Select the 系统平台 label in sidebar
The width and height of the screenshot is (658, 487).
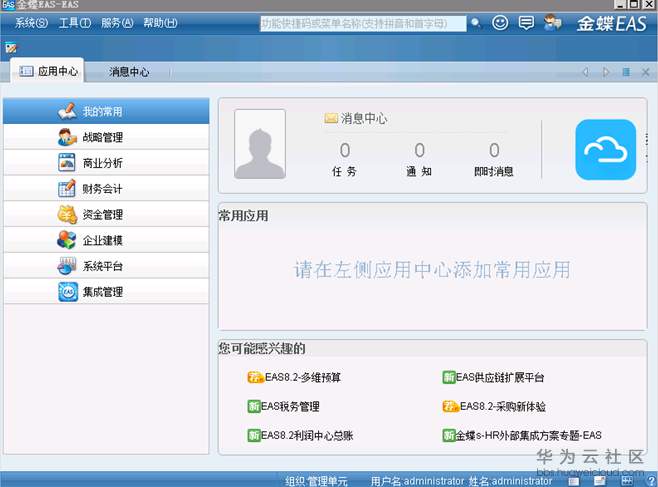[x=103, y=266]
